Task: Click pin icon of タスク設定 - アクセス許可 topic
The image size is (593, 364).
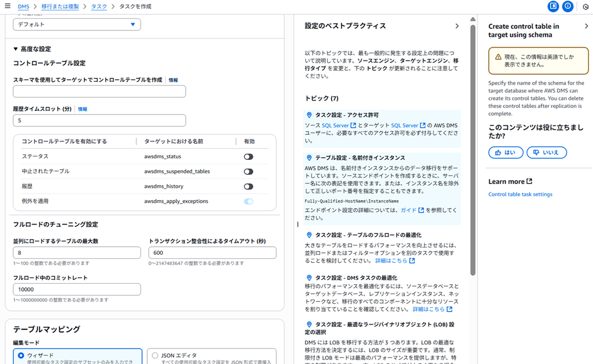Action: click(x=309, y=115)
